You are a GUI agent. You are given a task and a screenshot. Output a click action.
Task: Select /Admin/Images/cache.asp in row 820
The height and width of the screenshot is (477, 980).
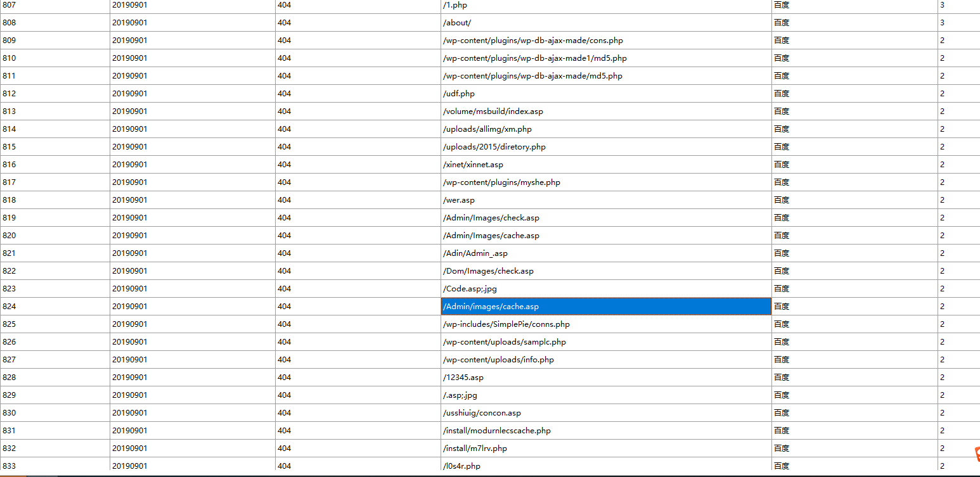click(606, 236)
